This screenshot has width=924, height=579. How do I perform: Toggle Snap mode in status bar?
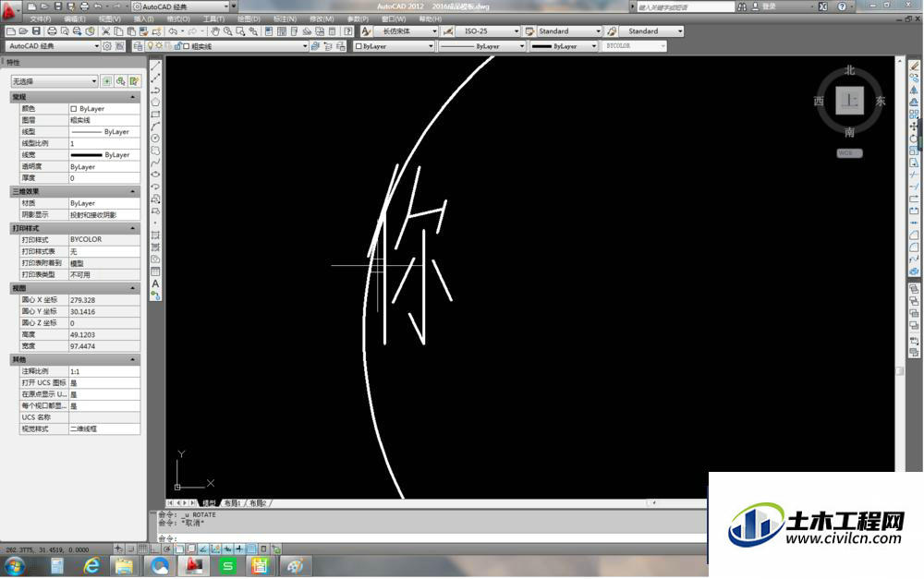(x=131, y=549)
